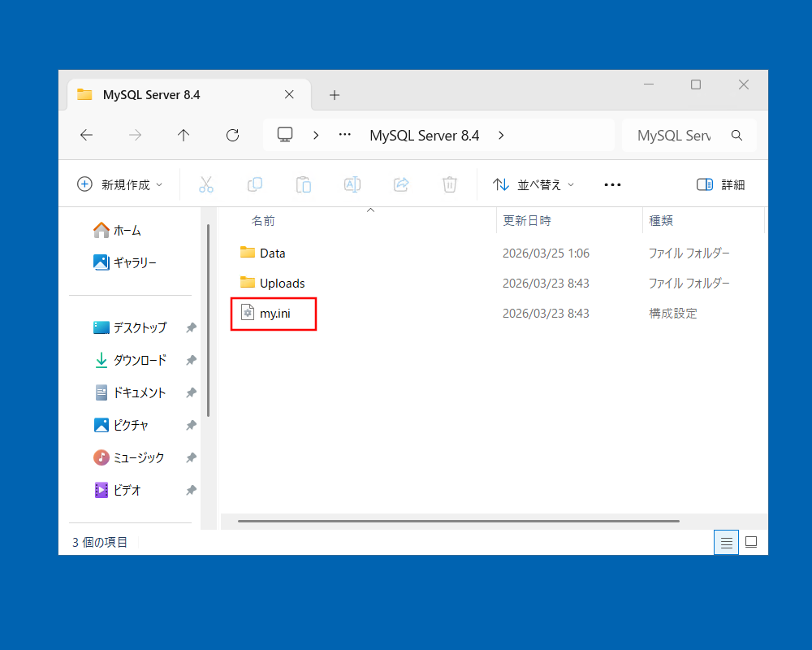
Task: Toggle the 詳細 details pane
Action: [x=720, y=184]
